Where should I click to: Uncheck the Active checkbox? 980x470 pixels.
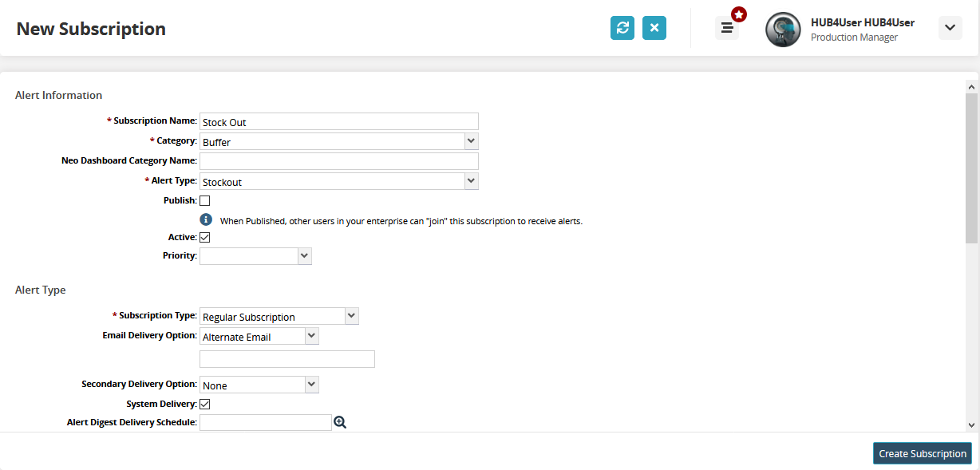tap(205, 237)
